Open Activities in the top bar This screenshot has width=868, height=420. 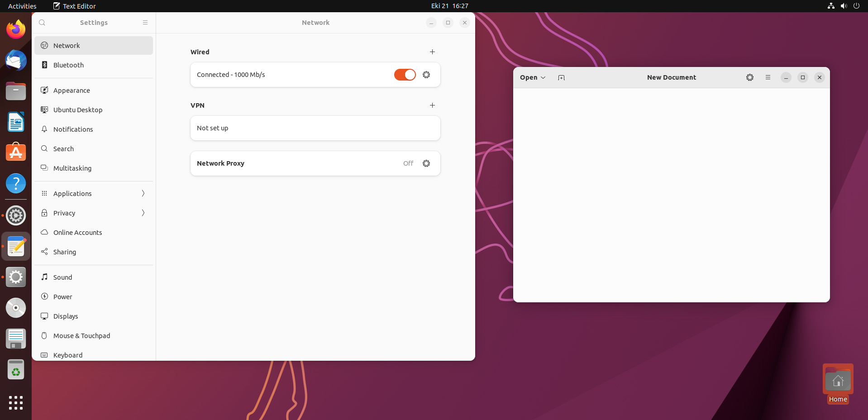tap(22, 6)
